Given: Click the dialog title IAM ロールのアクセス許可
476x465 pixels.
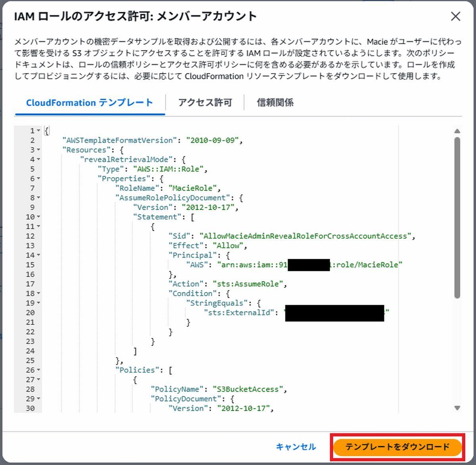Looking at the screenshot, I should coord(135,16).
